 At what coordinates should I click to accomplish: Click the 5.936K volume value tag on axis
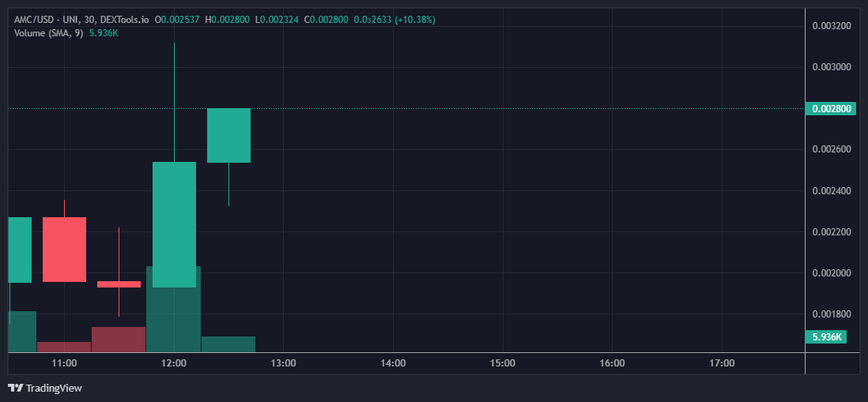[826, 336]
